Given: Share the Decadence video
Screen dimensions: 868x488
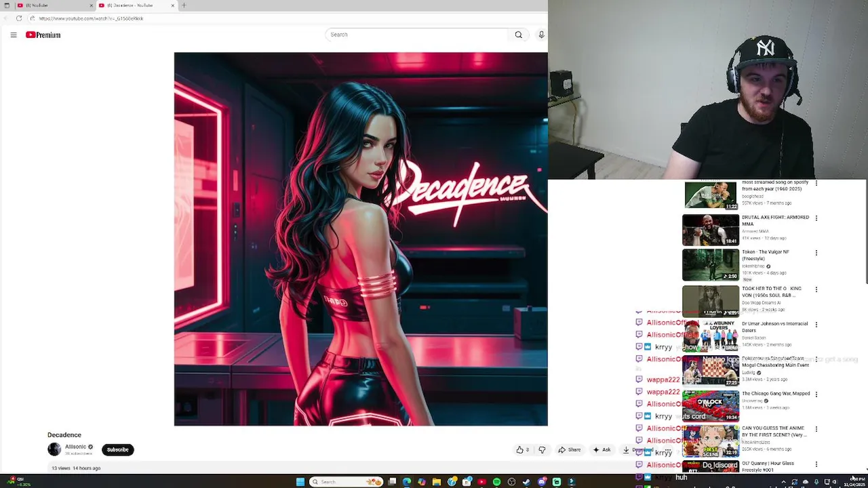Looking at the screenshot, I should 570,449.
